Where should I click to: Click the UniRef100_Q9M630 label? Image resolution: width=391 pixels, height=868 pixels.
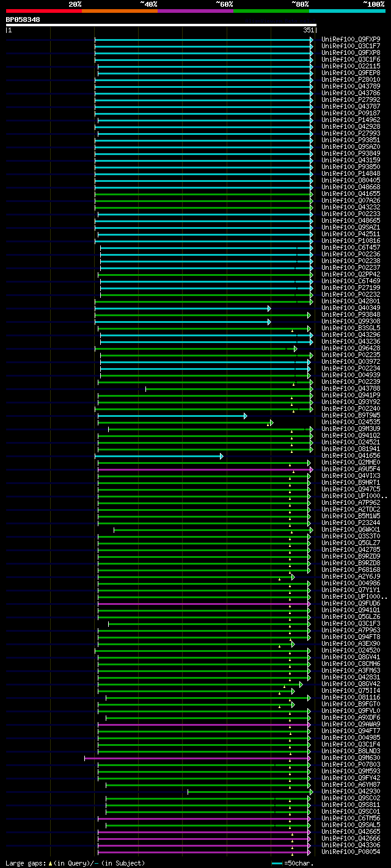coord(351,758)
